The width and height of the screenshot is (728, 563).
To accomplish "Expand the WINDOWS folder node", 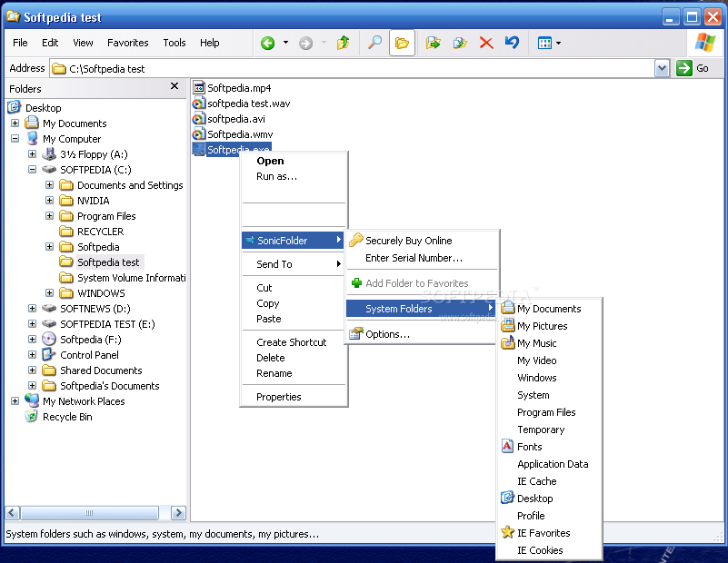I will 49,292.
